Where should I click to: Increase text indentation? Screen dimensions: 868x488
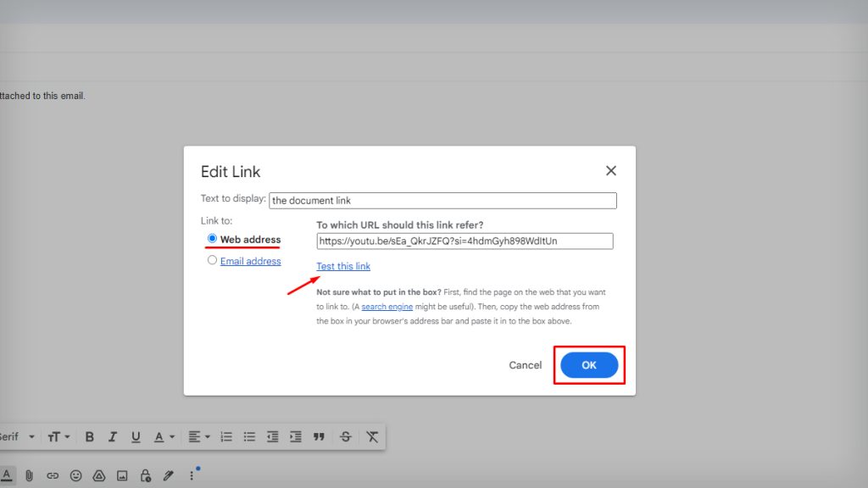click(295, 436)
